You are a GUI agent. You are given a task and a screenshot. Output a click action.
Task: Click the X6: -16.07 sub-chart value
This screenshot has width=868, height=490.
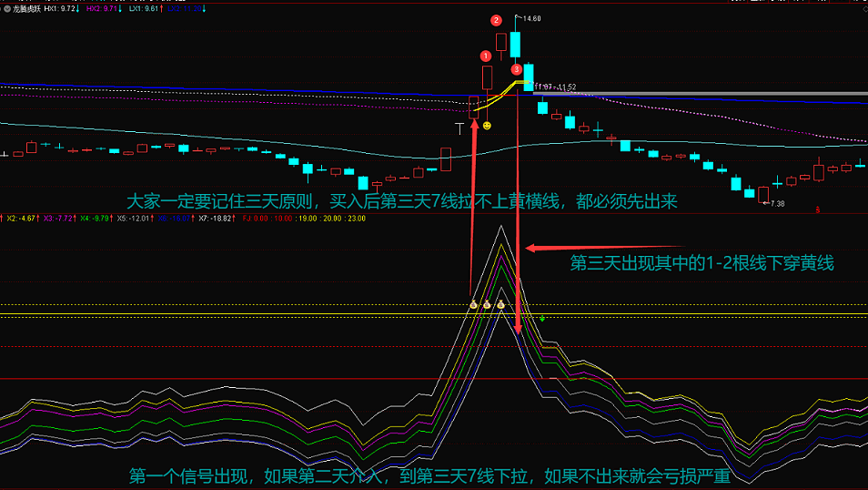point(175,219)
